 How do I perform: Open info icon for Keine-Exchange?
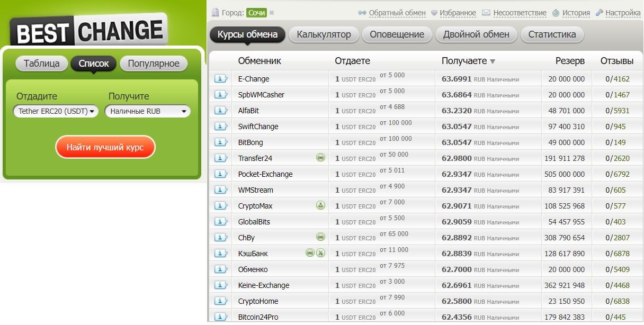[220, 285]
